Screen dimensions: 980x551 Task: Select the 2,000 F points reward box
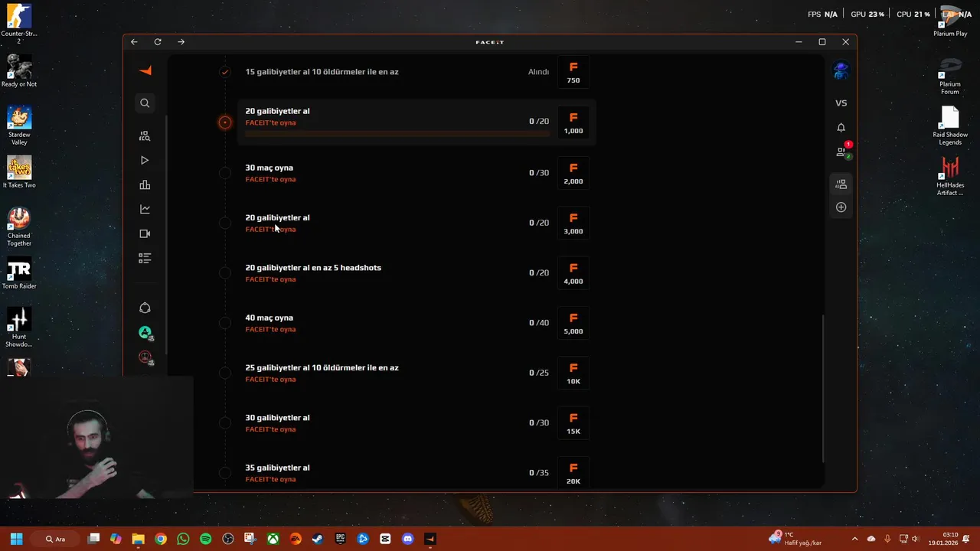(573, 173)
